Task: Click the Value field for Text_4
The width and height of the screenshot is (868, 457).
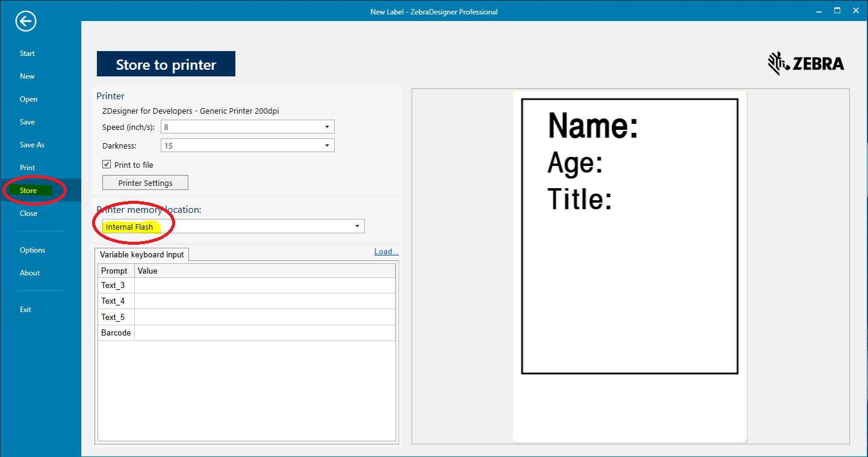Action: 265,301
